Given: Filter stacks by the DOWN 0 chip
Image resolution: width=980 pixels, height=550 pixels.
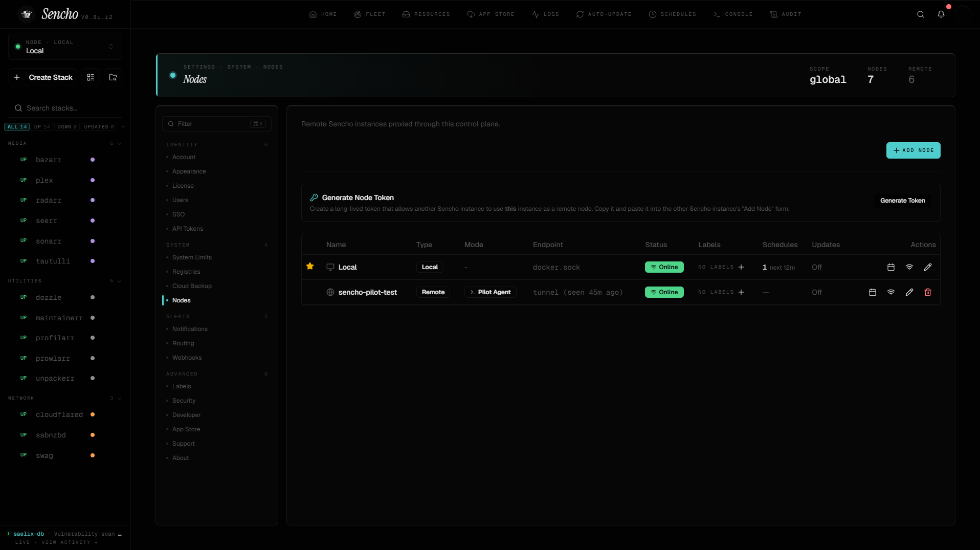Looking at the screenshot, I should click(x=67, y=127).
